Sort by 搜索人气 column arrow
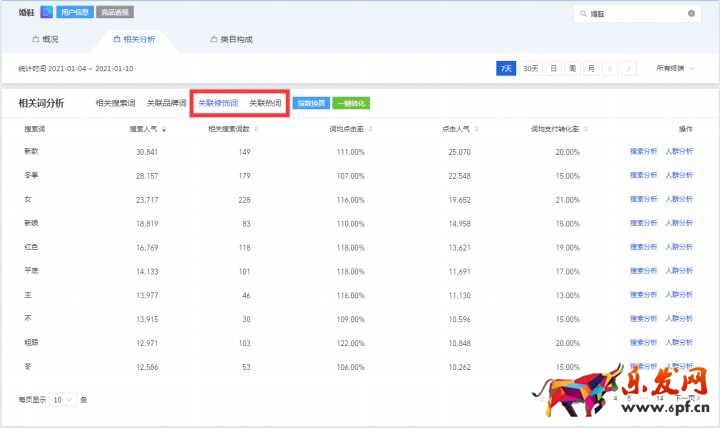This screenshot has height=428, width=720. click(x=164, y=129)
